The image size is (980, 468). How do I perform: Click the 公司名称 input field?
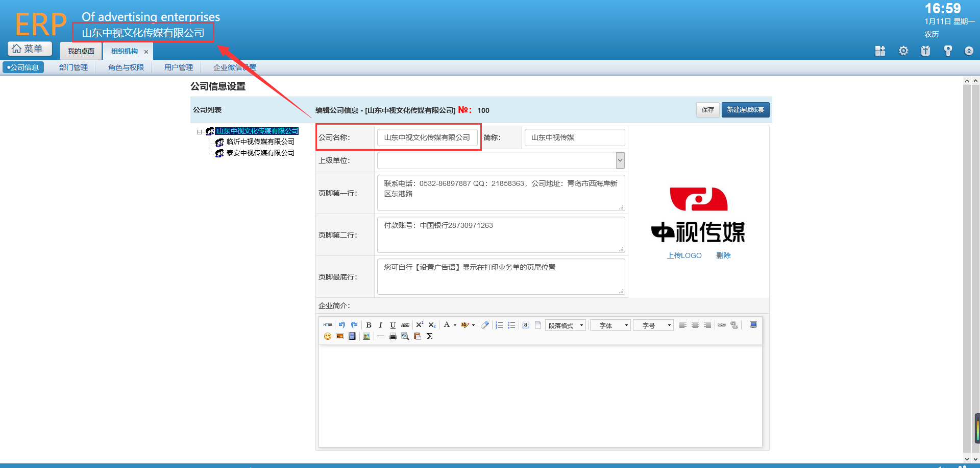tap(427, 137)
